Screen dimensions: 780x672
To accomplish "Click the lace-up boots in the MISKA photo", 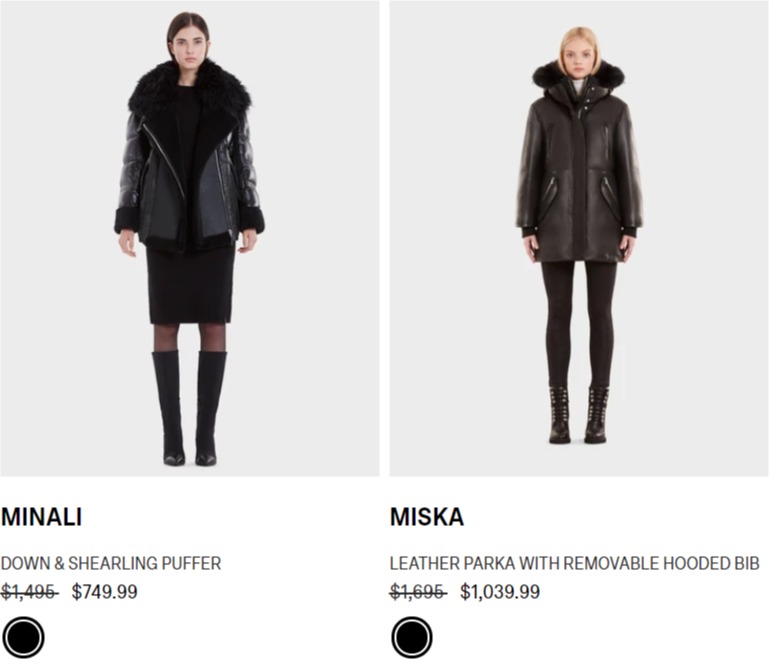I will 579,415.
